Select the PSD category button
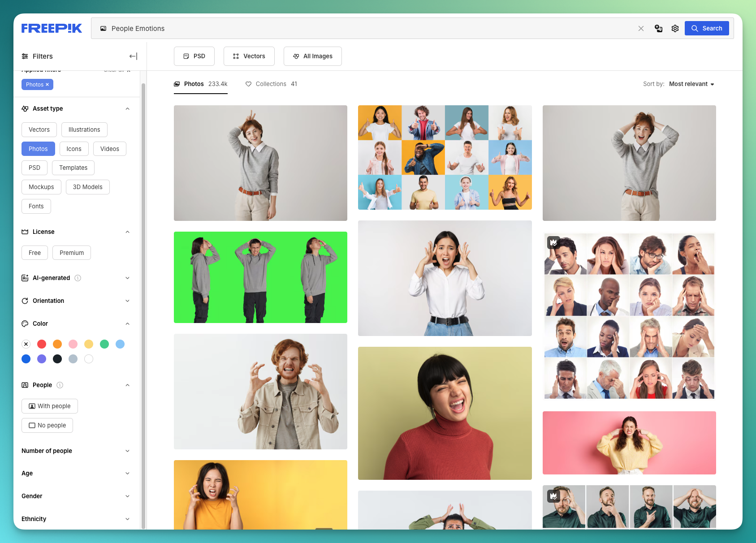The height and width of the screenshot is (543, 756). click(x=194, y=56)
